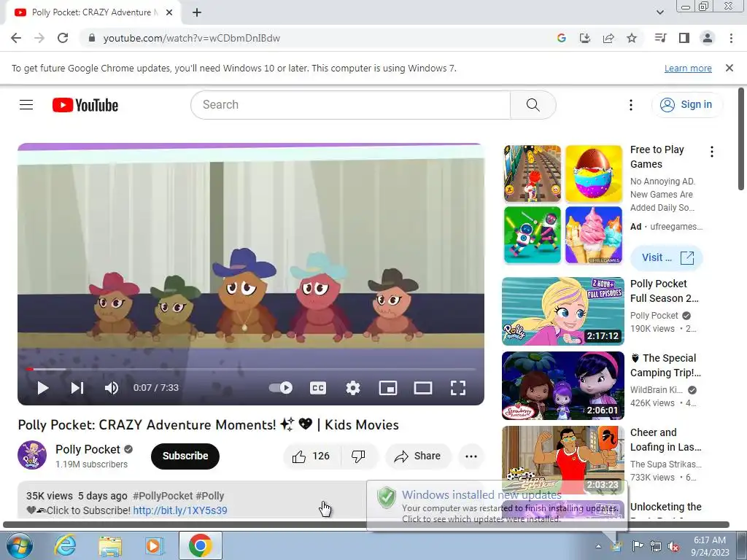The image size is (747, 560).
Task: Open Chrome media controls
Action: (x=660, y=38)
